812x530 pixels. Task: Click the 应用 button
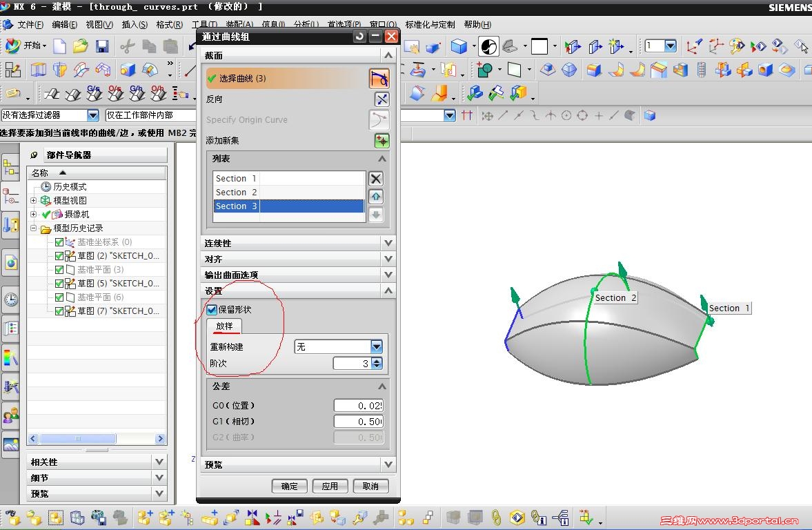tap(330, 486)
